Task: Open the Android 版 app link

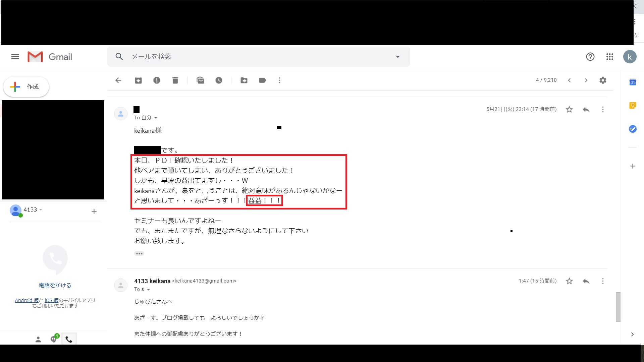Action: coord(27,300)
